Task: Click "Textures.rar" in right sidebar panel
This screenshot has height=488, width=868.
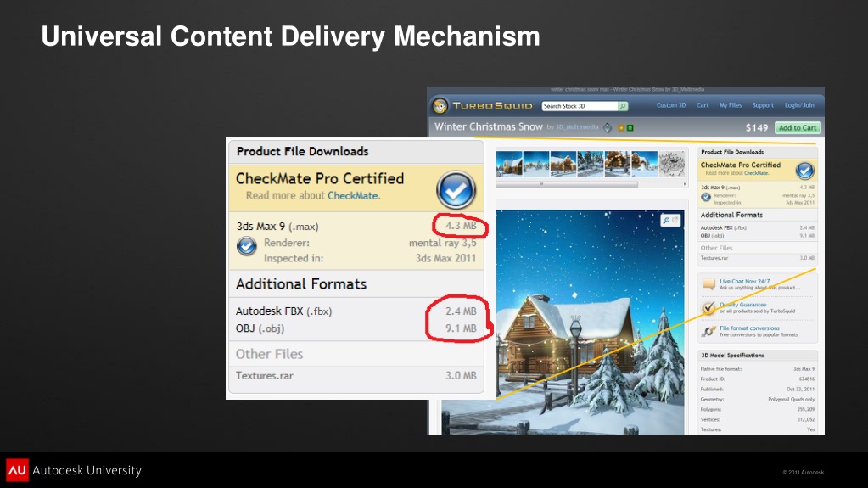Action: pos(714,258)
